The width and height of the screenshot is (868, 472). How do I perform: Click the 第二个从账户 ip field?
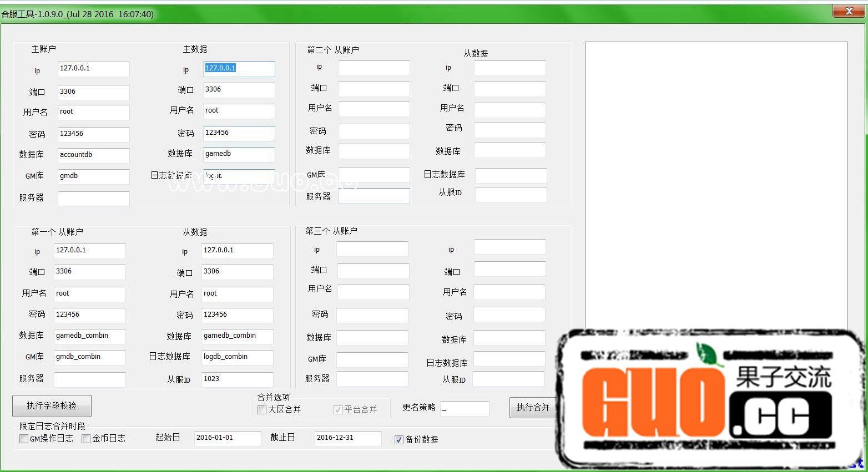click(374, 68)
